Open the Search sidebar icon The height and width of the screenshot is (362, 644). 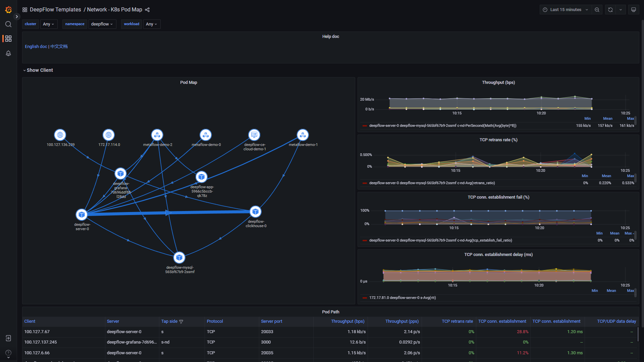[8, 24]
